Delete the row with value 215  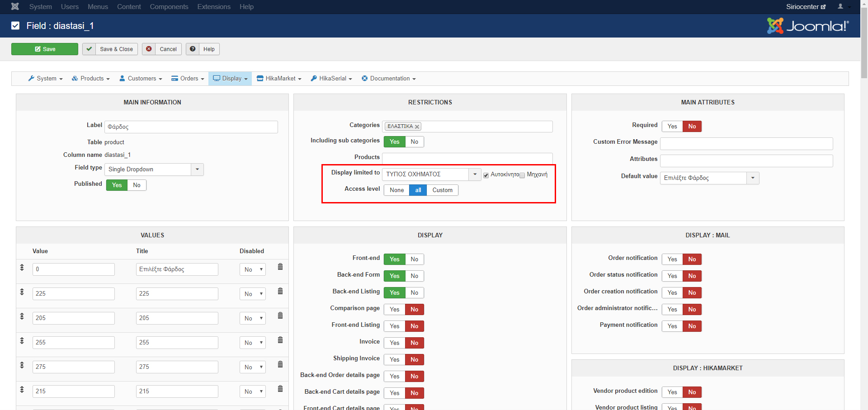tap(280, 389)
